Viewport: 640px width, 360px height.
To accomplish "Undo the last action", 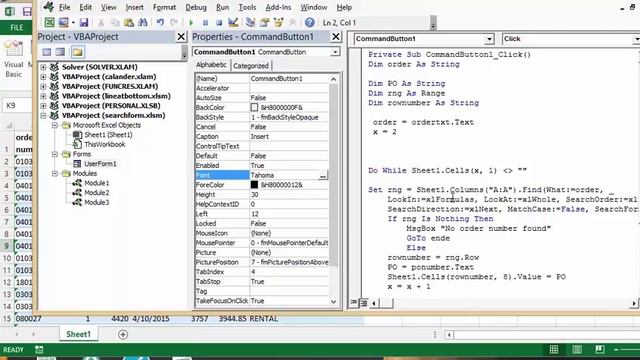I will (160, 22).
